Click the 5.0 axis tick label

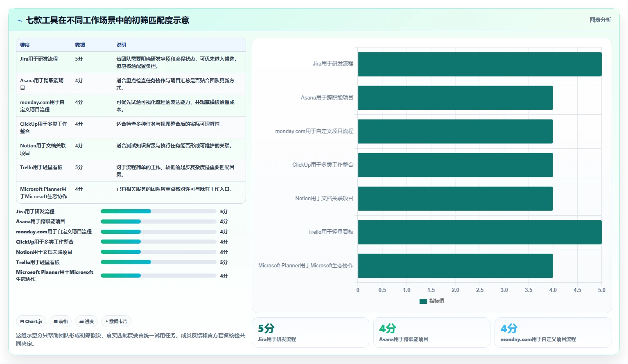coord(601,290)
